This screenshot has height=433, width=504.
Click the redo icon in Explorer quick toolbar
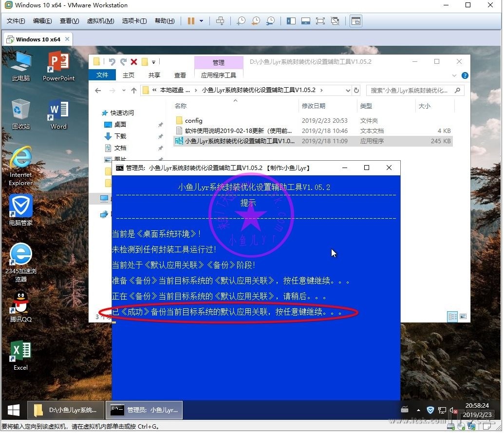point(123,61)
